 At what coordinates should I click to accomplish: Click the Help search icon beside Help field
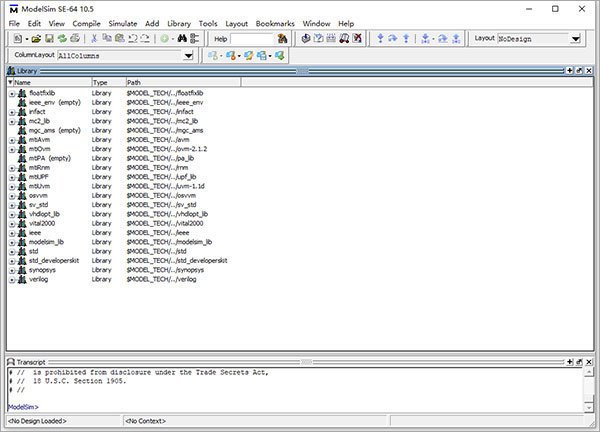[282, 39]
